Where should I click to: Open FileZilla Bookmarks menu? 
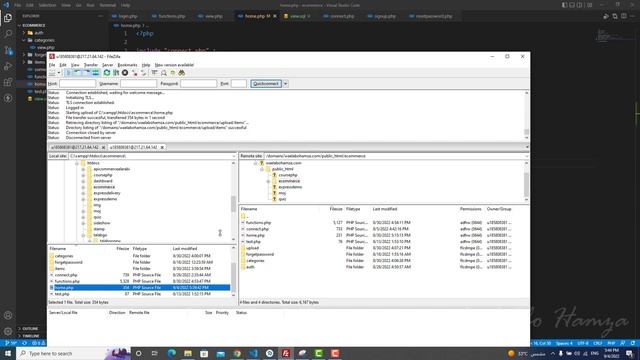tap(127, 65)
